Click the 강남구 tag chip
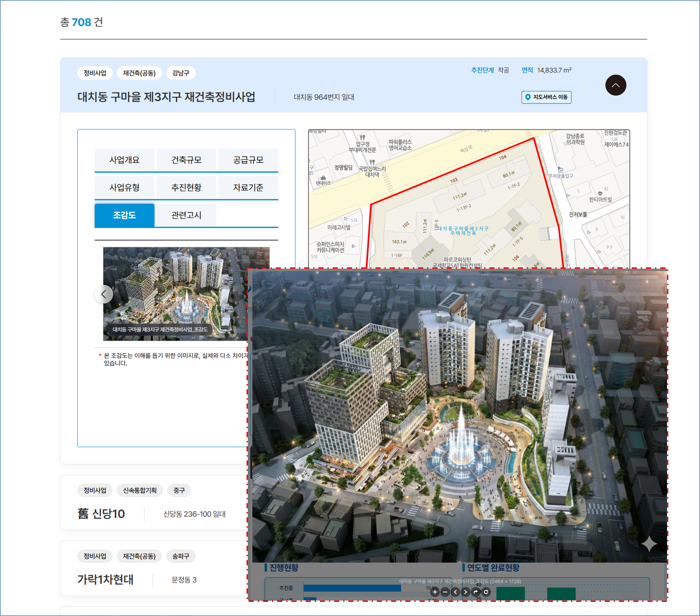 coord(180,73)
